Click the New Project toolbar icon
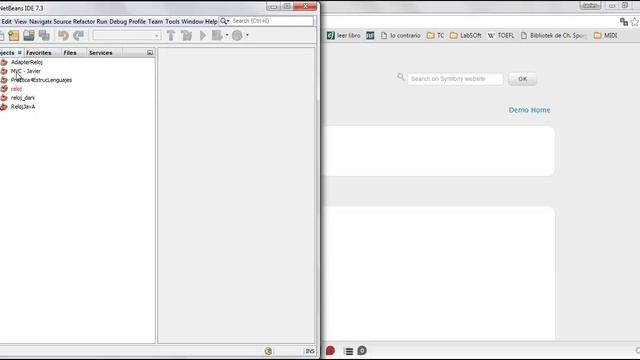The width and height of the screenshot is (640, 360). 13,36
